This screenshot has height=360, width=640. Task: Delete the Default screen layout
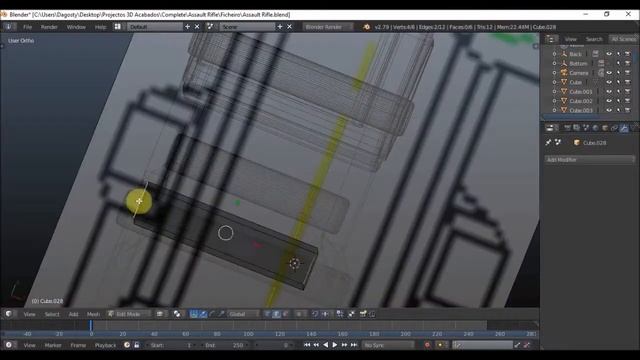pos(197,27)
